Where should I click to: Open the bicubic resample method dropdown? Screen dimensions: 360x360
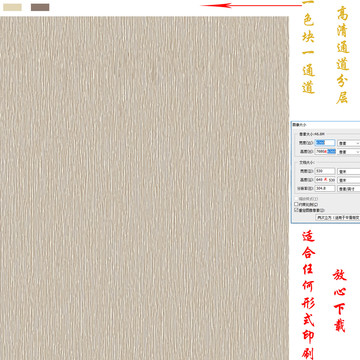(338, 217)
